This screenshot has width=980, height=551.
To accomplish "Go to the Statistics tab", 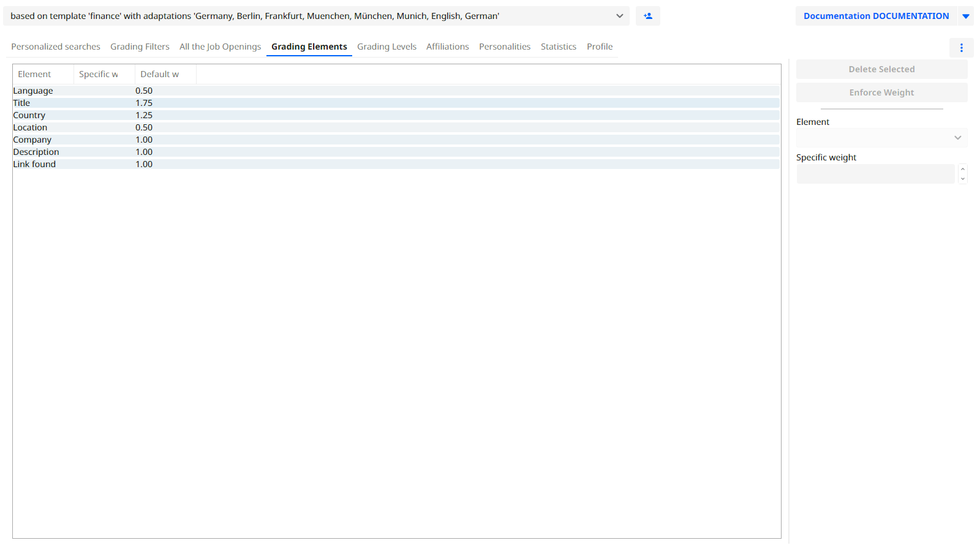I will [x=558, y=47].
